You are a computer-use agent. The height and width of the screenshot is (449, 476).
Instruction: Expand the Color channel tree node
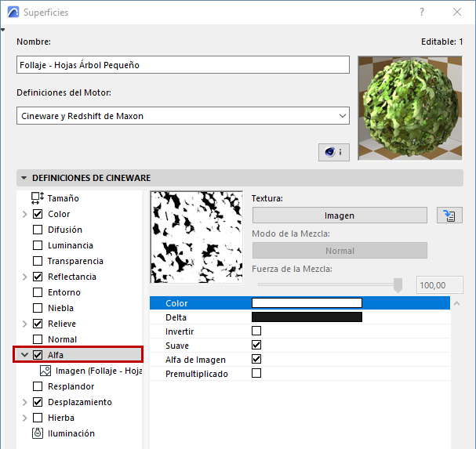(25, 214)
